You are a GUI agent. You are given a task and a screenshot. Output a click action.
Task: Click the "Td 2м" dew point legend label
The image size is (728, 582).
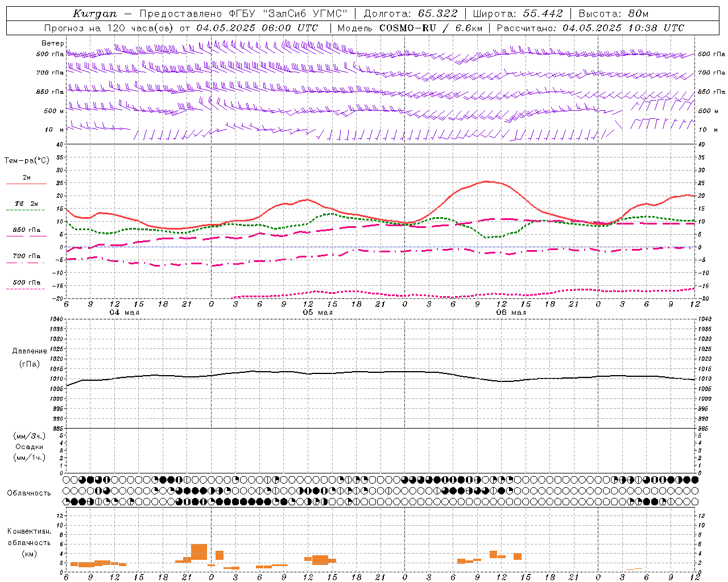coord(27,203)
